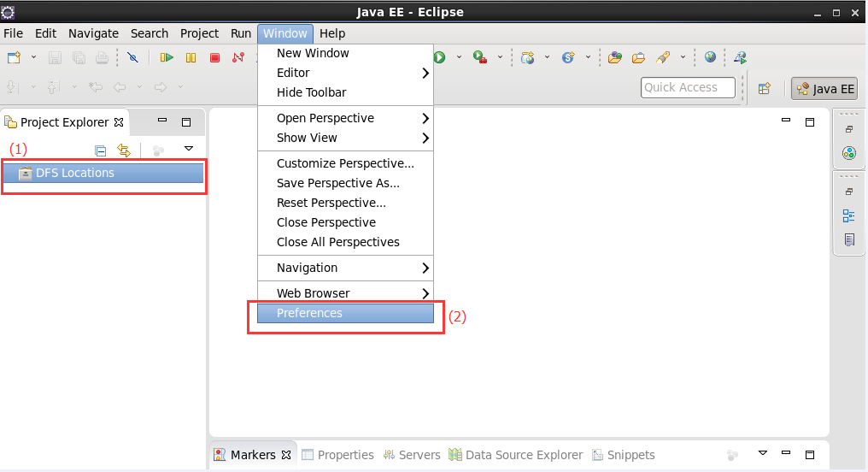Open dropdown beside New Web Project icon
This screenshot has width=868, height=472.
click(547, 57)
